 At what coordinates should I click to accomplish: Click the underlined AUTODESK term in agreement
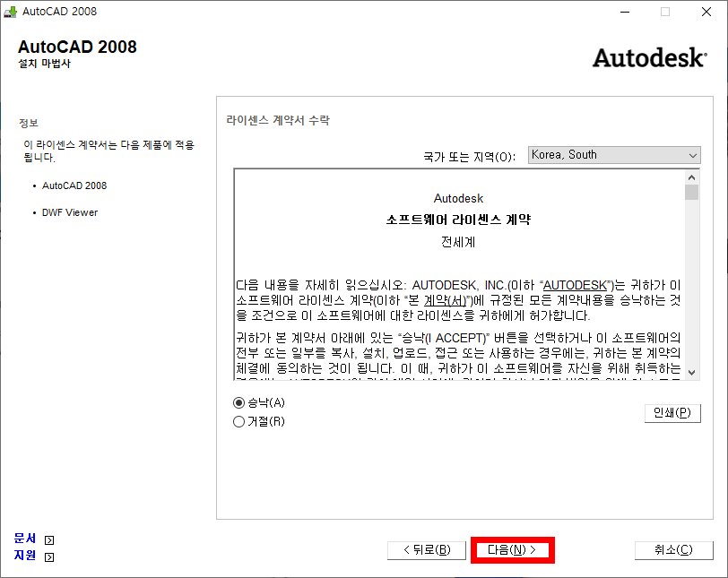pos(575,285)
